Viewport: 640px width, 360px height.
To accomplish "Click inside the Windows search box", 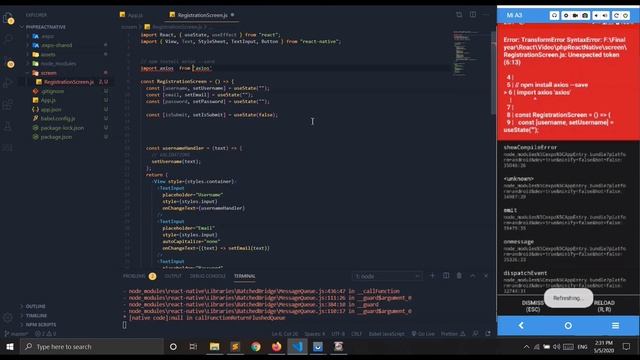I will pos(92,347).
